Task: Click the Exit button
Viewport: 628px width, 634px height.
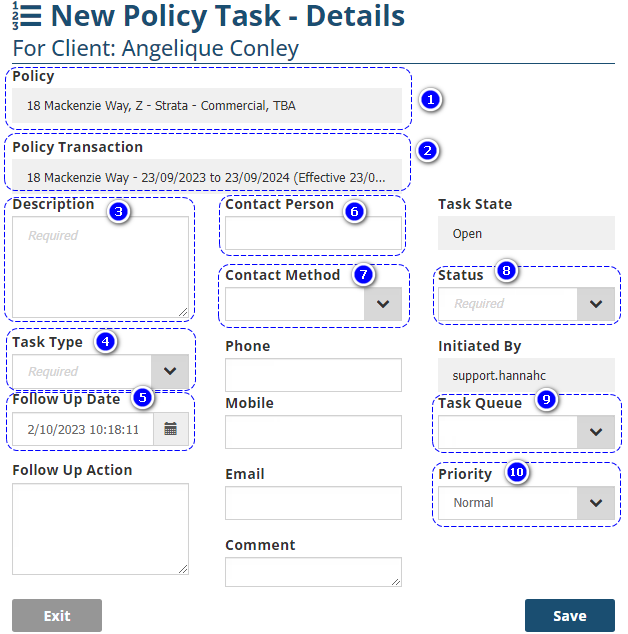Action: point(57,616)
